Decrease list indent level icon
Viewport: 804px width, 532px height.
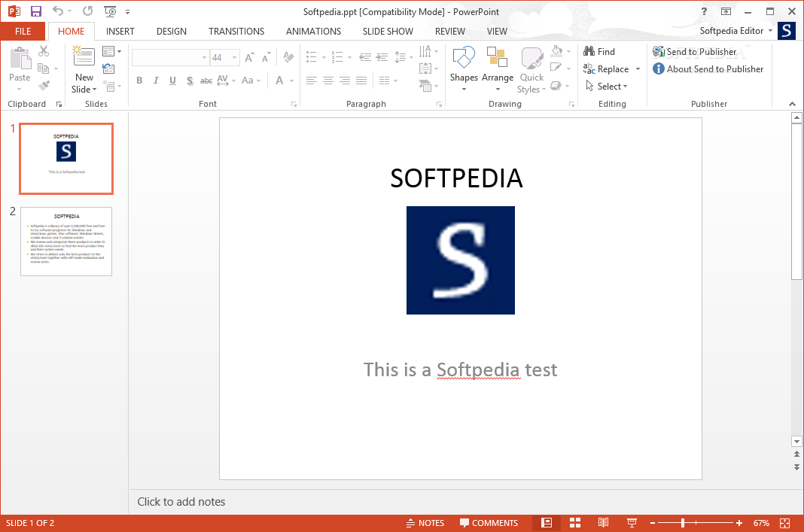(365, 57)
